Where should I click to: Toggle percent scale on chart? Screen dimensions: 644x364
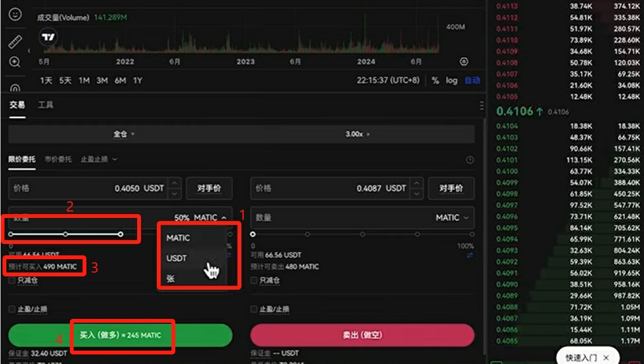(x=435, y=81)
